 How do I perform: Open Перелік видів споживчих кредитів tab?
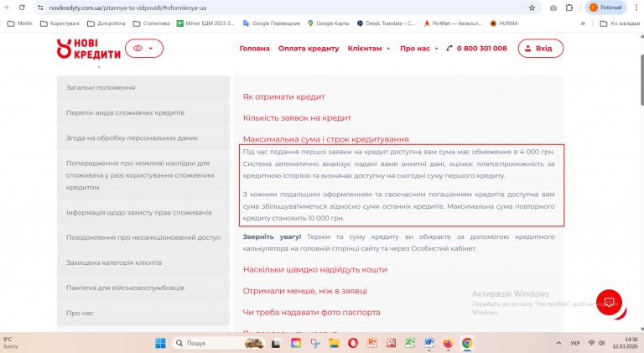pyautogui.click(x=143, y=113)
